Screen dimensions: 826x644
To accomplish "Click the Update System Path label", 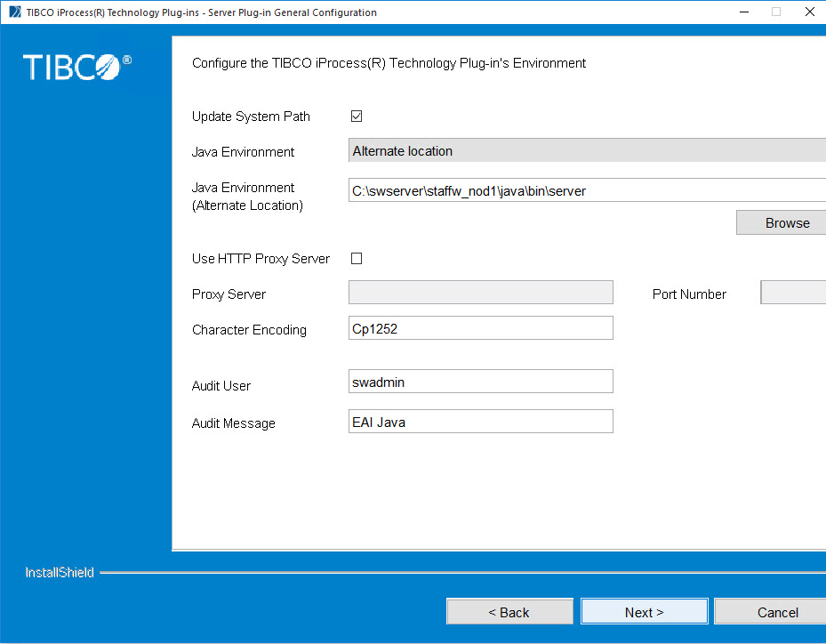I will coord(251,117).
